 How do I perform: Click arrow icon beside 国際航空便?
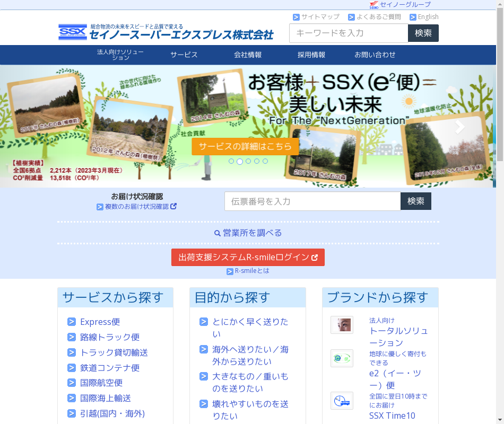tap(72, 382)
